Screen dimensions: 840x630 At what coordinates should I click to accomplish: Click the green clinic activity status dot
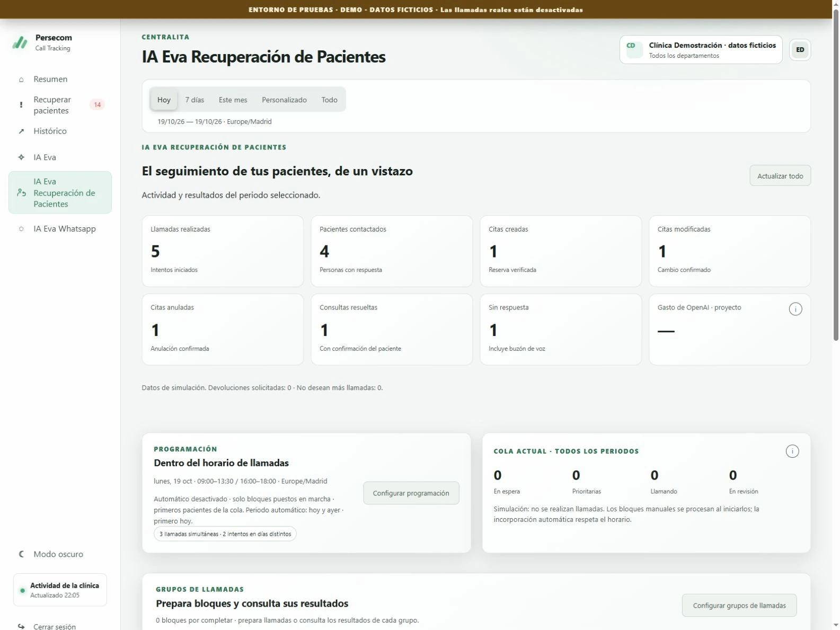tap(22, 590)
